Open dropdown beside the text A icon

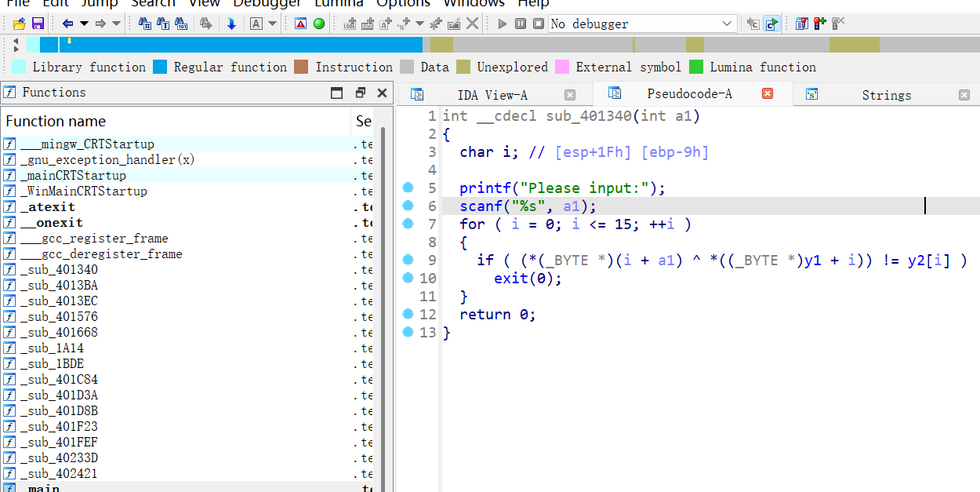pyautogui.click(x=272, y=24)
